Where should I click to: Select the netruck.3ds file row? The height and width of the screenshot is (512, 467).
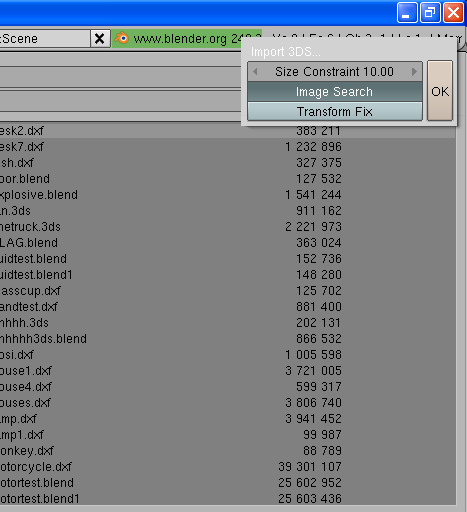point(228,227)
